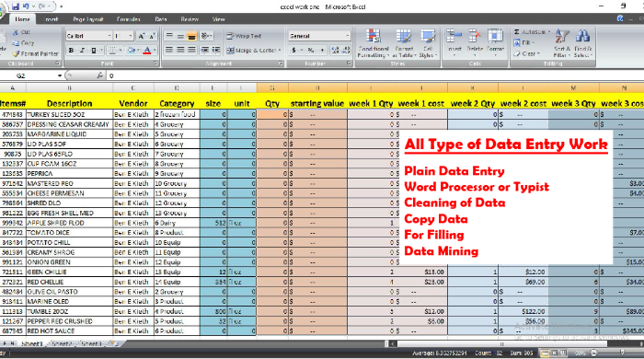This screenshot has width=644, height=359.
Task: Toggle Wrap Text
Action: [x=244, y=36]
